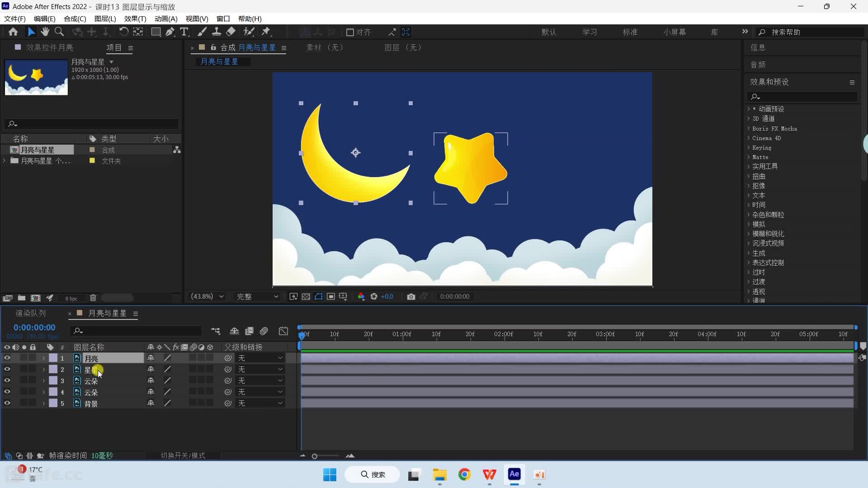Hide the layer 4 云朵 eye toggle
The width and height of the screenshot is (868, 488).
point(7,392)
